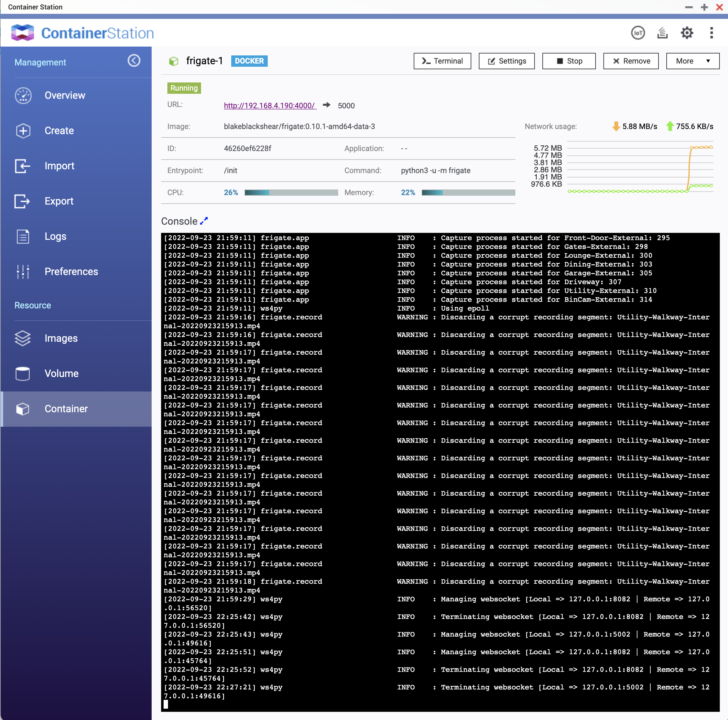Image resolution: width=728 pixels, height=720 pixels.
Task: Open the More dropdown
Action: [x=692, y=61]
